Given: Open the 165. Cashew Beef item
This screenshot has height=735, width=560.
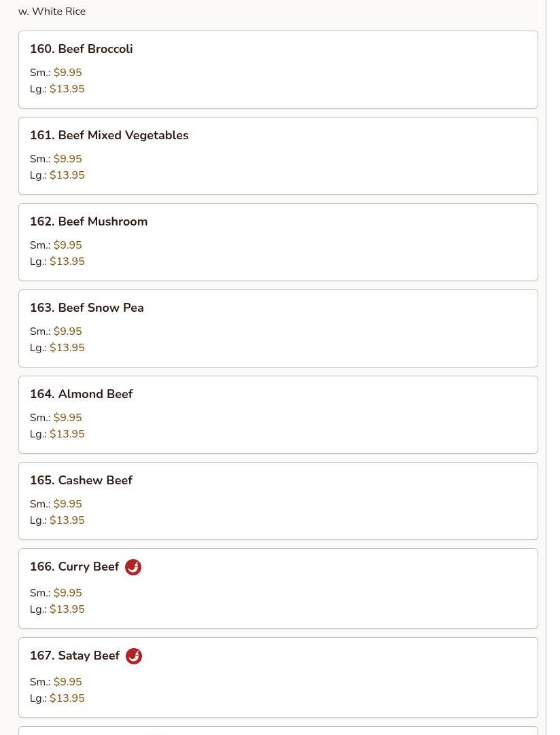Looking at the screenshot, I should click(x=81, y=480).
